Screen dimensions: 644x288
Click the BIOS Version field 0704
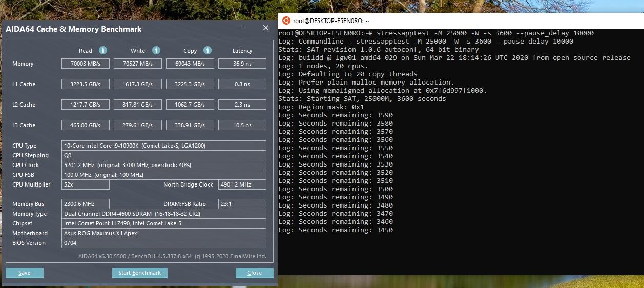[164, 243]
